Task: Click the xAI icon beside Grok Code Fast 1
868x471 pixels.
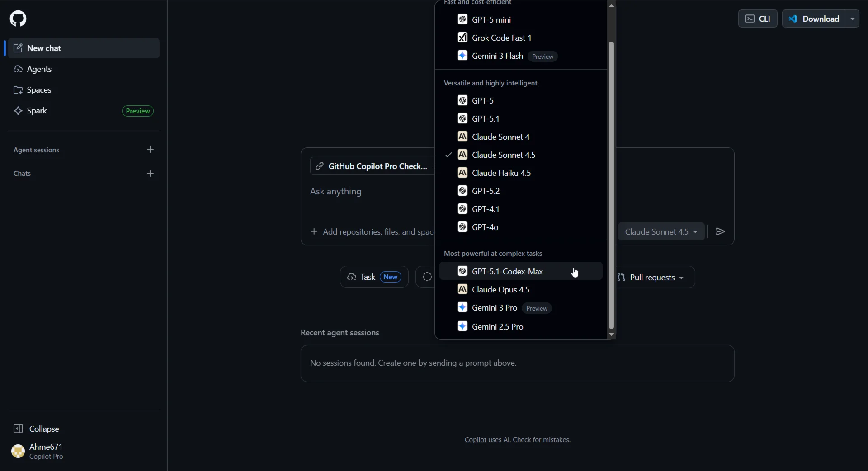Action: (462, 38)
